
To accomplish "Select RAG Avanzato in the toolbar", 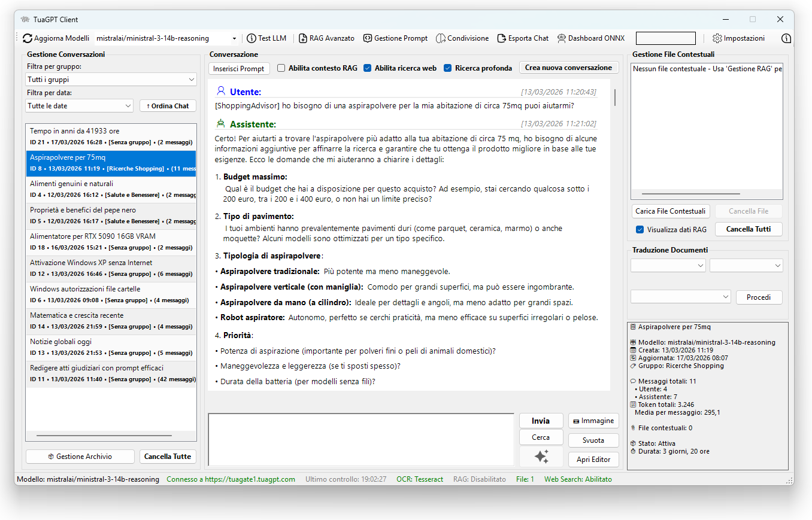I will point(326,38).
